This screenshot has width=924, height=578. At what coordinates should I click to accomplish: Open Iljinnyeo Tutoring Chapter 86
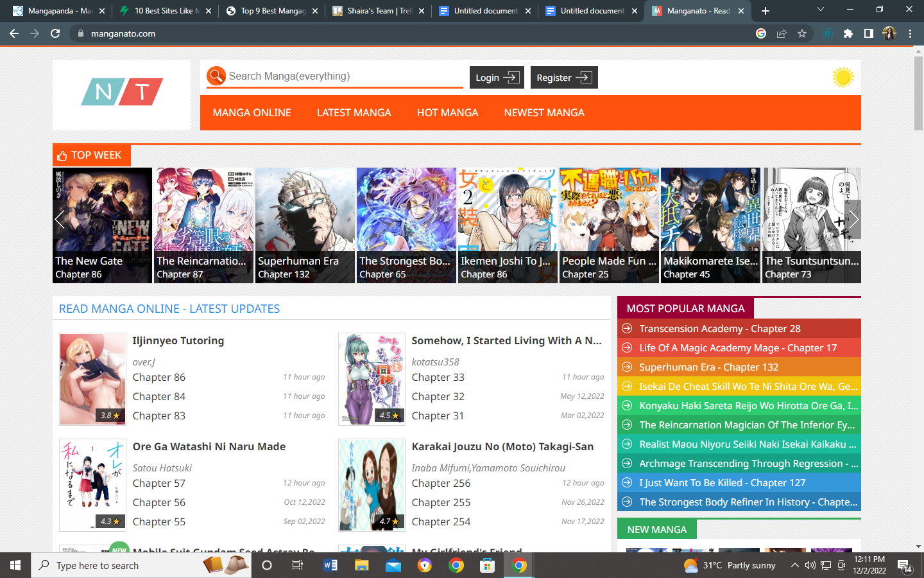158,377
